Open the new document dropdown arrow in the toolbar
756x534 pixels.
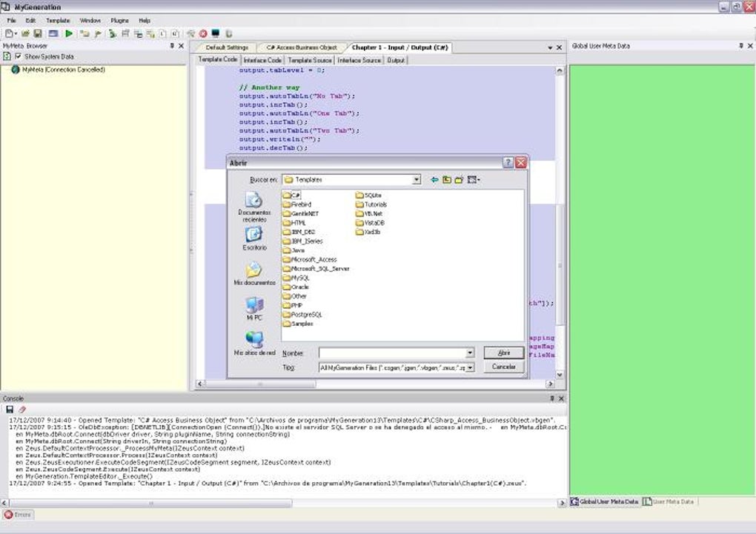tap(16, 33)
